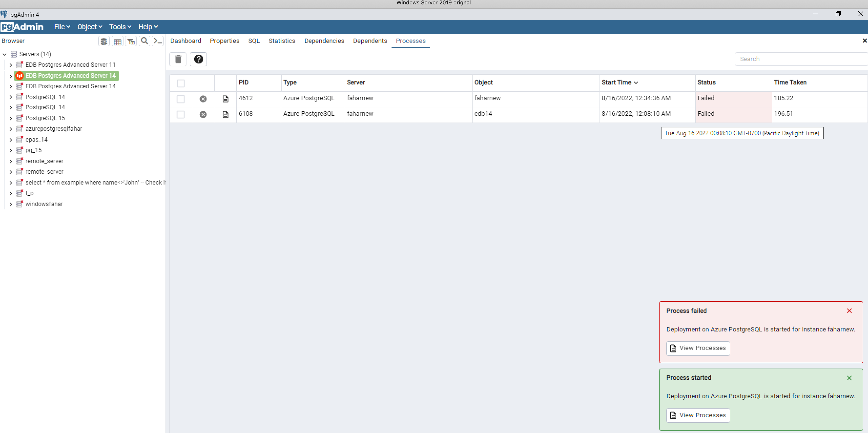Click the Search objects magnifier icon
Viewport: 868px width, 433px height.
[x=144, y=41]
